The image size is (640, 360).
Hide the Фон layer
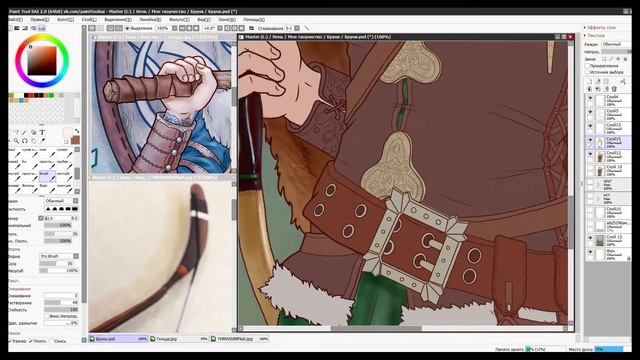[x=590, y=253]
